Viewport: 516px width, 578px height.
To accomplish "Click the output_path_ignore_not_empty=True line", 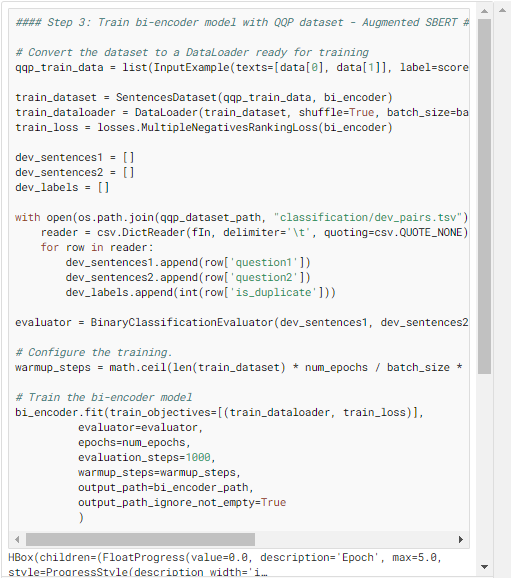I will pos(182,502).
